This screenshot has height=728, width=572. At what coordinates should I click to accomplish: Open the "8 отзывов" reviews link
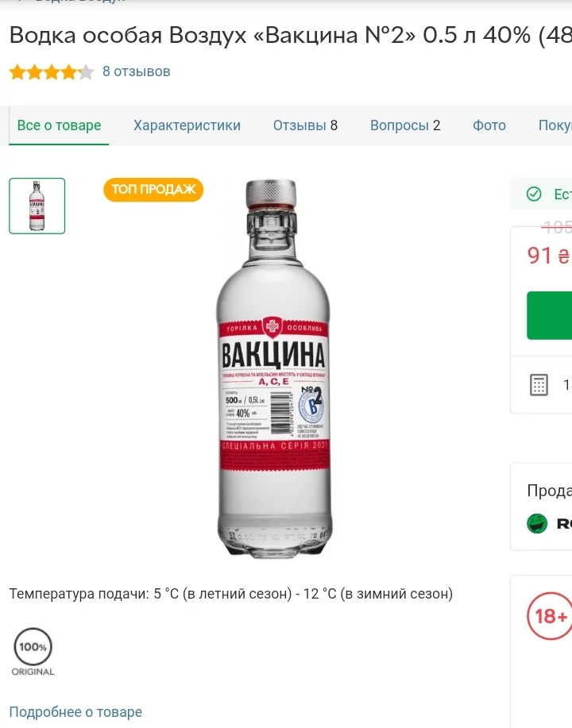(x=137, y=71)
